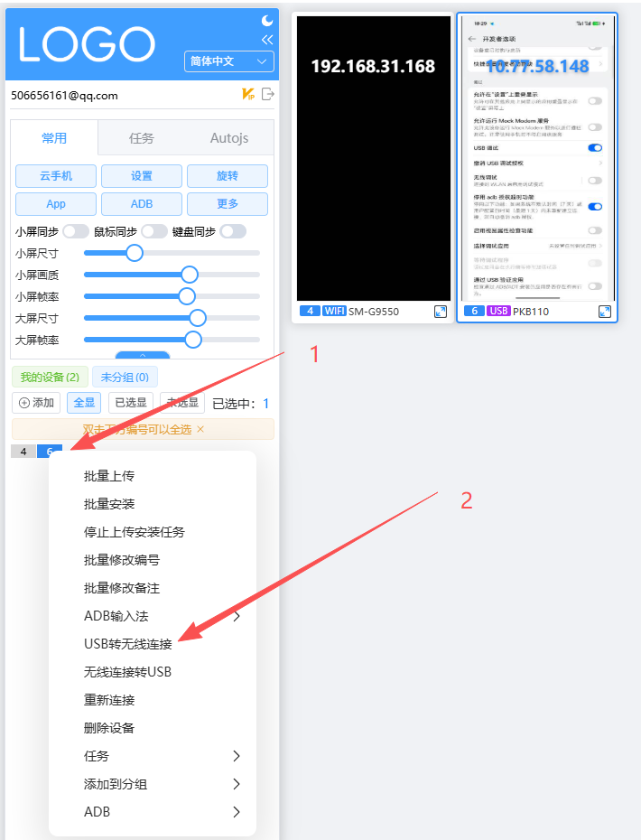
Task: Adjust the 大屏帧率 slider
Action: pos(172,340)
